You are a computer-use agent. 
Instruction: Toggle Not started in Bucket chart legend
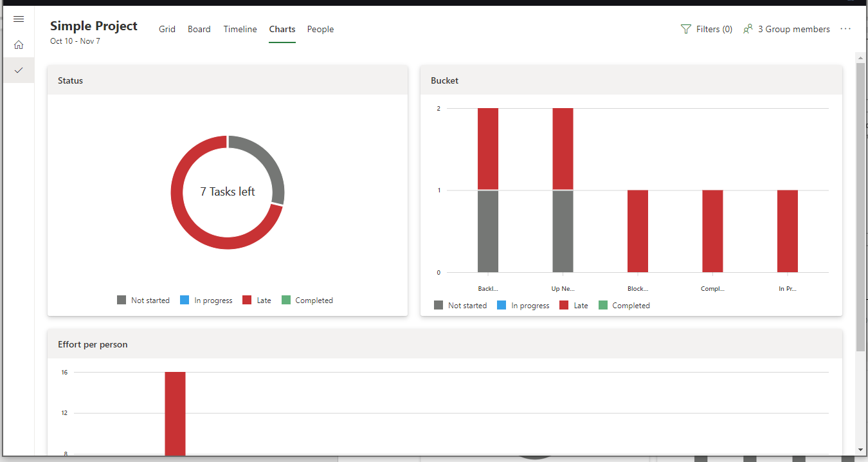(x=460, y=306)
